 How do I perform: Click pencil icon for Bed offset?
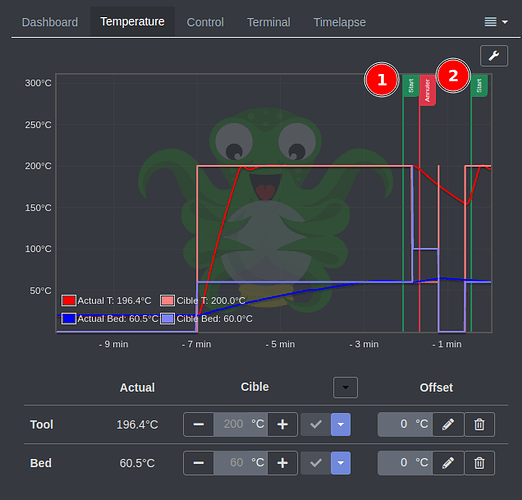point(448,463)
